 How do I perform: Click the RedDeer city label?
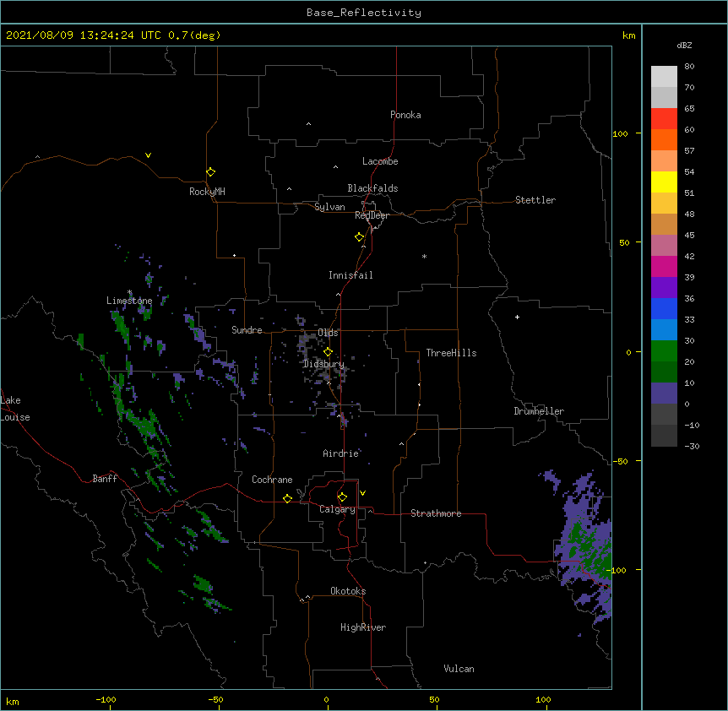point(372,215)
